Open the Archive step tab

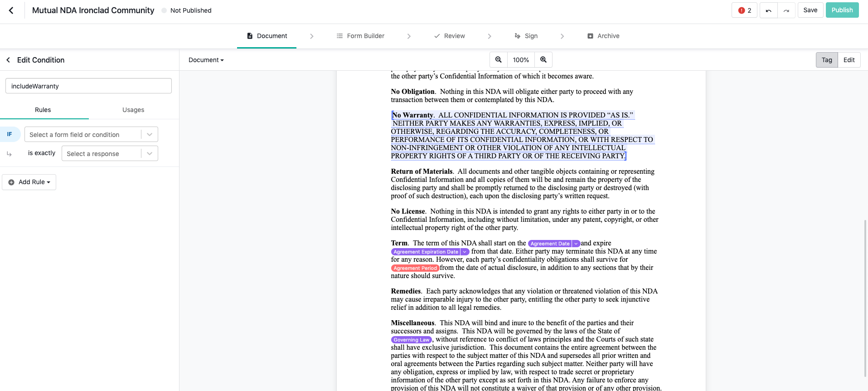[x=603, y=36]
